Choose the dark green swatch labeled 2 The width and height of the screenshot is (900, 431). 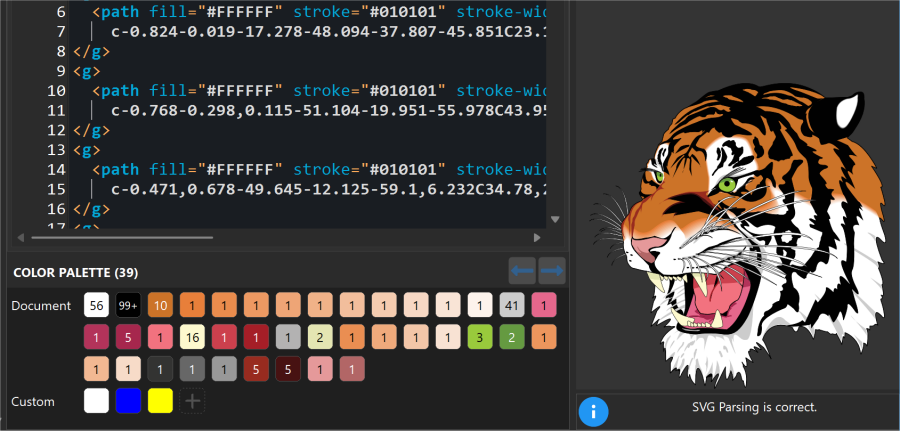(x=512, y=337)
